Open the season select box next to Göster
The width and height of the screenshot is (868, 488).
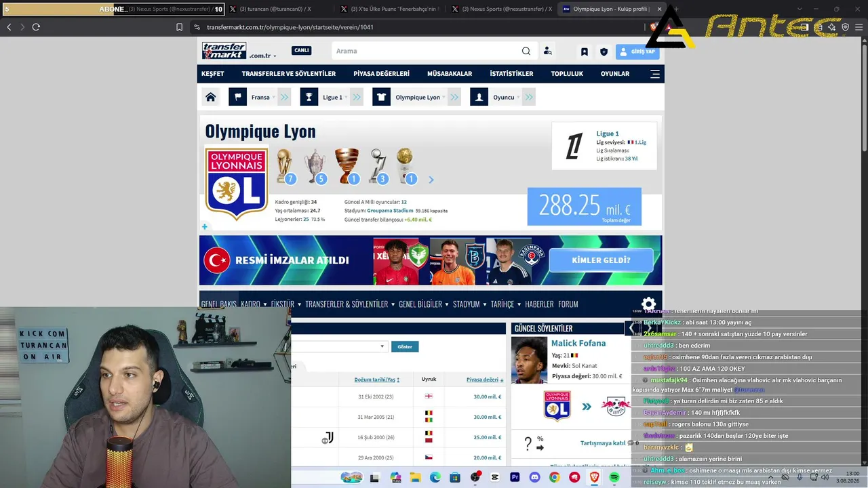[x=339, y=346]
